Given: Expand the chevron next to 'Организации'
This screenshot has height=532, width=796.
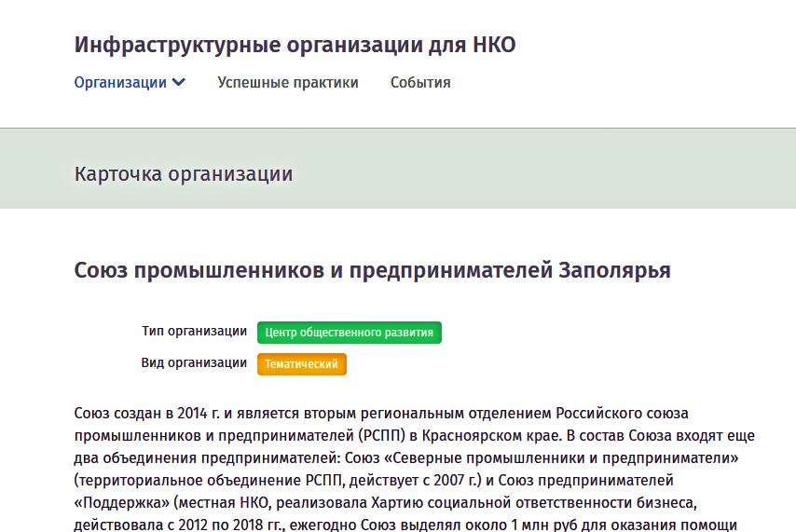Looking at the screenshot, I should point(179,82).
